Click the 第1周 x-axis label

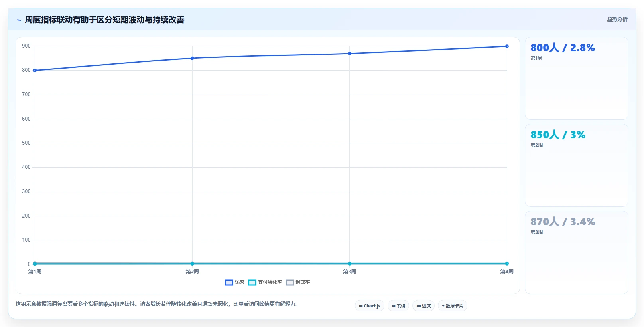coord(35,272)
